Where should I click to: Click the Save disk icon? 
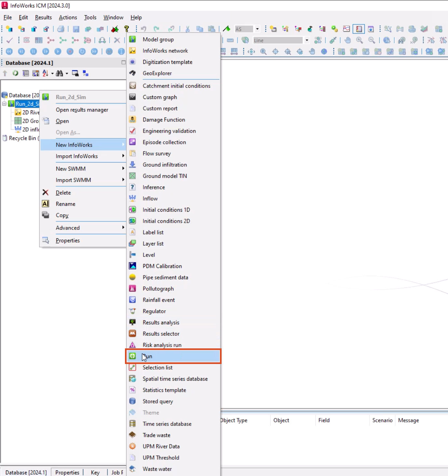[76, 29]
